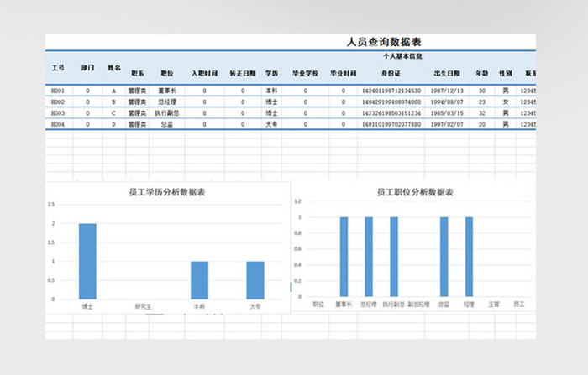Click 博士 education cell in row H003
588x375 pixels.
[x=271, y=113]
